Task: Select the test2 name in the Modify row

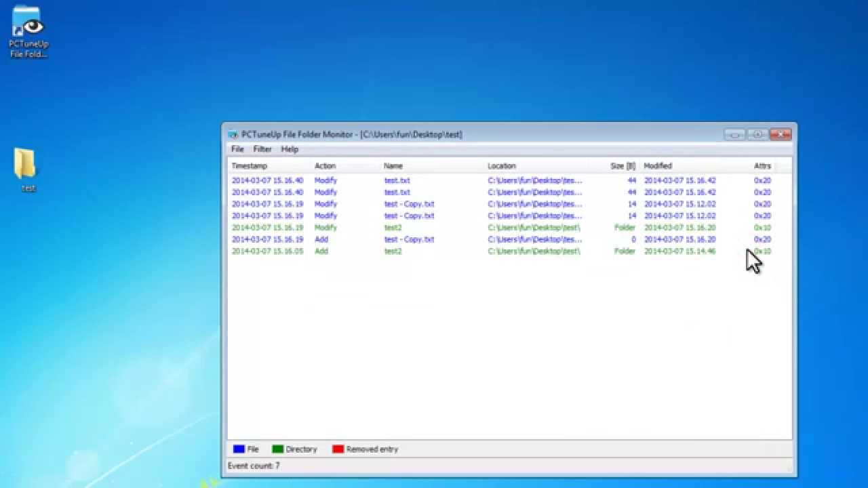Action: click(393, 228)
